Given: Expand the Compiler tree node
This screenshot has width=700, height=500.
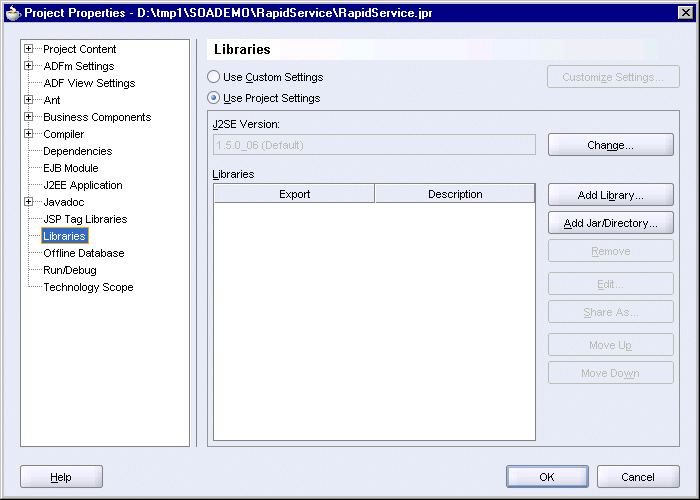Looking at the screenshot, I should (x=29, y=133).
